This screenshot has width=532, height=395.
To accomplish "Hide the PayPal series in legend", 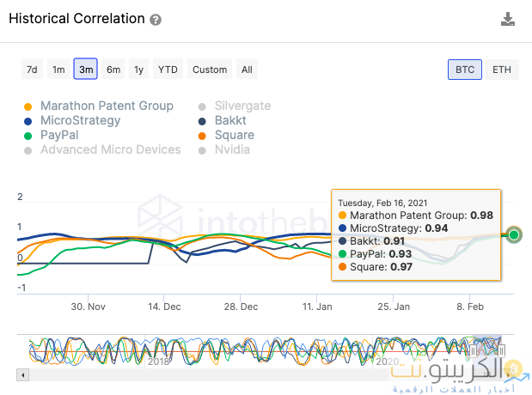I will coord(59,135).
